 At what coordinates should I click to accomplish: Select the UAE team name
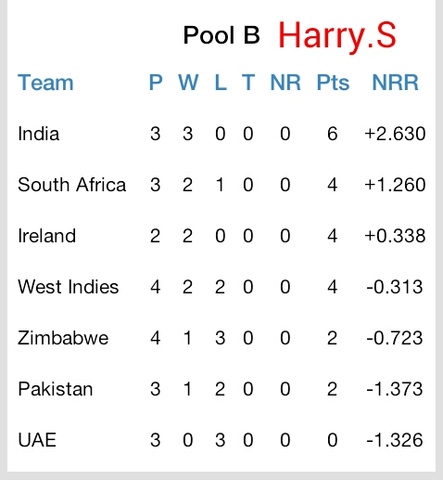(x=37, y=440)
